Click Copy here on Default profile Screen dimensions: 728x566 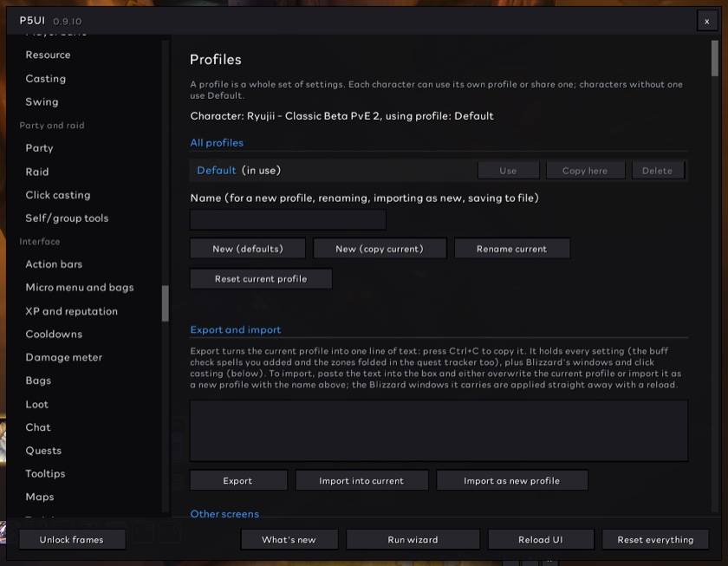click(x=585, y=171)
